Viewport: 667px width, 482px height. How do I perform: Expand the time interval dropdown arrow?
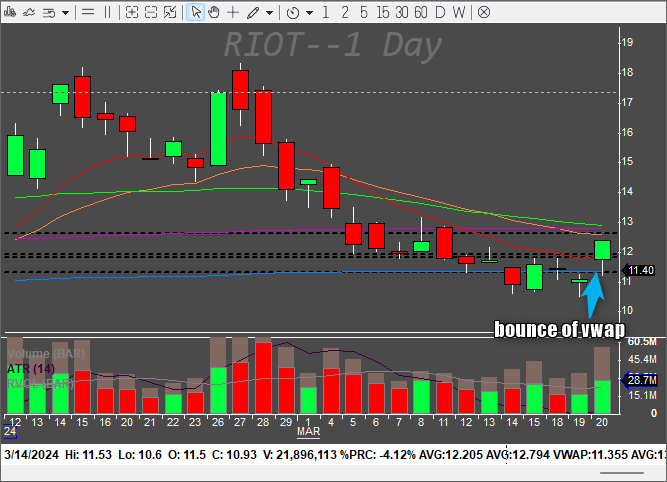[309, 13]
